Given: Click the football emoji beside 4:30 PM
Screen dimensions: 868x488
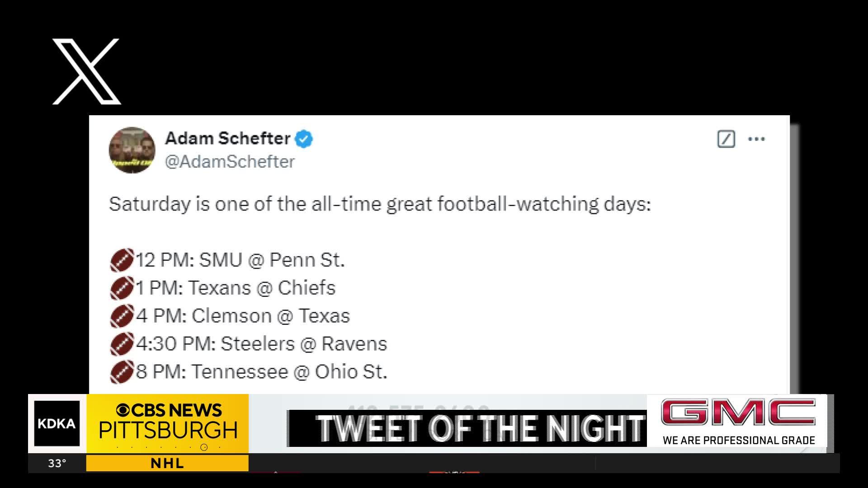Looking at the screenshot, I should point(122,344).
